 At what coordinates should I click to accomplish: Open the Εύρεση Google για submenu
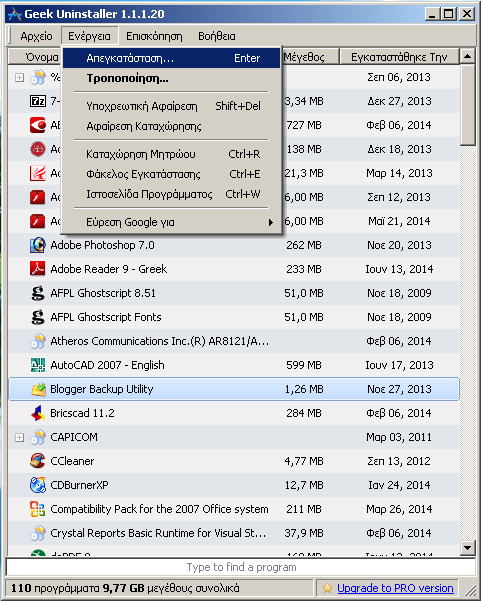[172, 222]
